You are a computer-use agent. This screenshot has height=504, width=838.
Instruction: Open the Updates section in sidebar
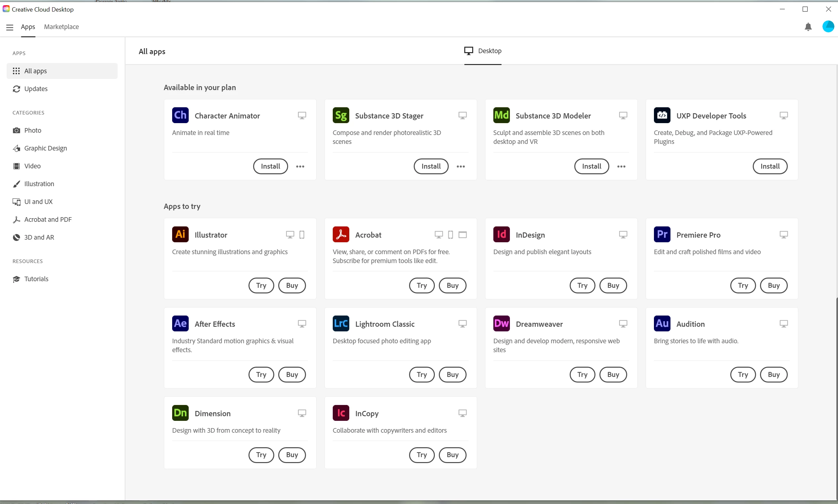tap(36, 89)
